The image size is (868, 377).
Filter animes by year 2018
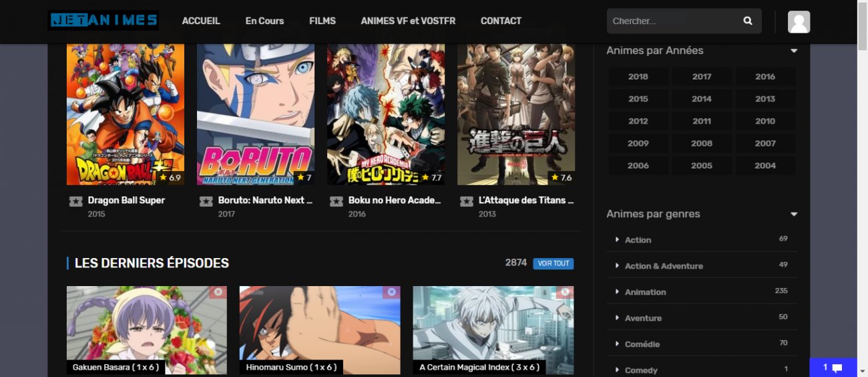(638, 77)
